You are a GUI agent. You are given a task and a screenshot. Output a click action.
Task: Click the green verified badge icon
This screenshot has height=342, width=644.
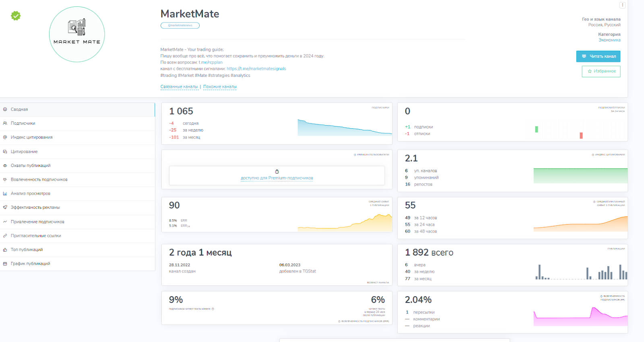point(16,16)
